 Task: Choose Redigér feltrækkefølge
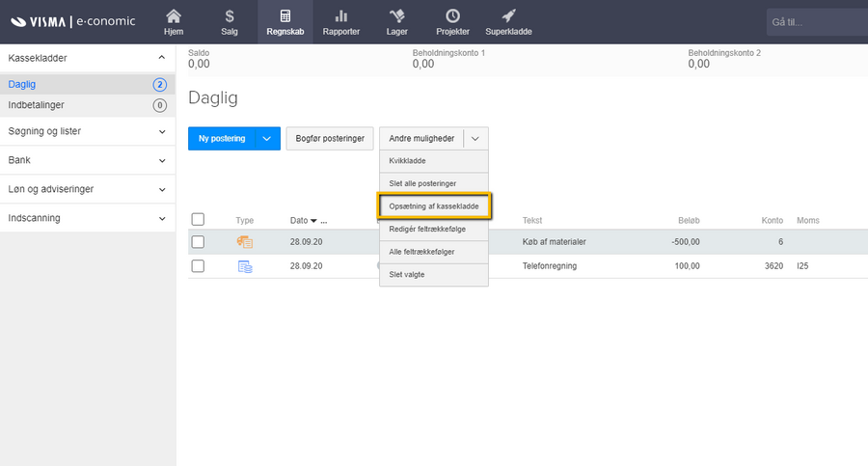coord(434,229)
